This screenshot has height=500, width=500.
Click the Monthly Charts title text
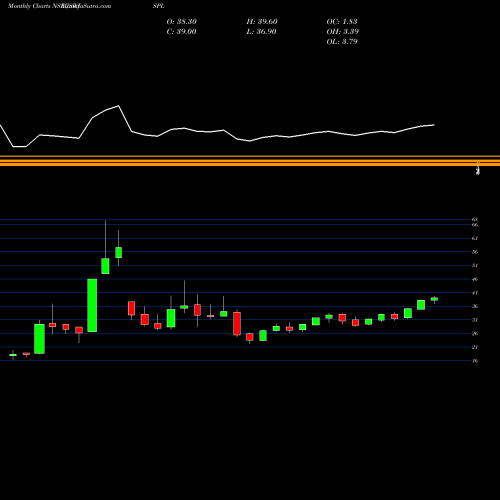(29, 6)
